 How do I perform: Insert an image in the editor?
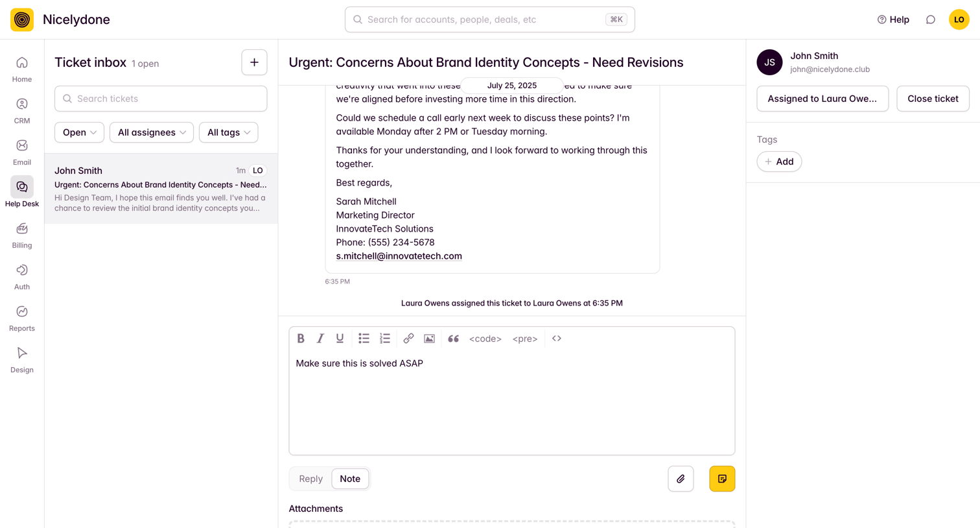pyautogui.click(x=429, y=339)
